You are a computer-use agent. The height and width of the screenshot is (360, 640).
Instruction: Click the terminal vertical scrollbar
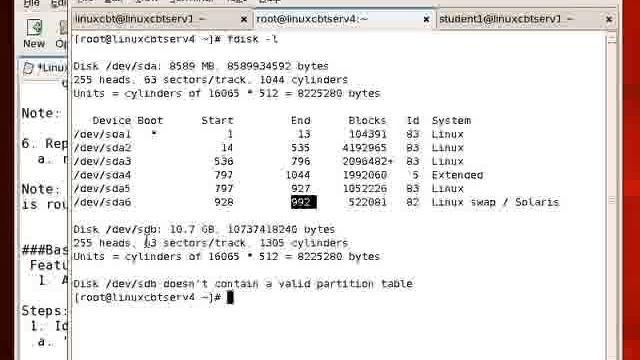(611, 196)
